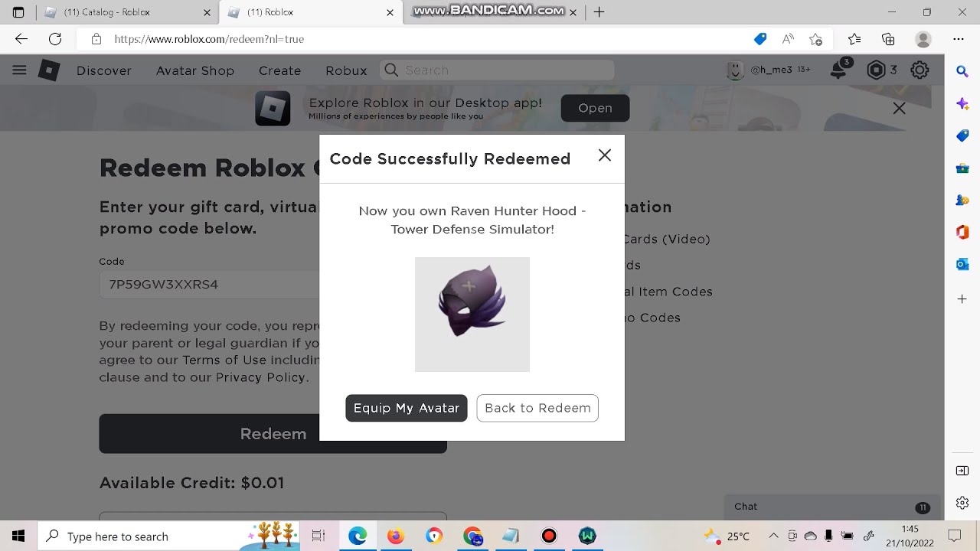Launch Firefox from the taskbar

(396, 536)
